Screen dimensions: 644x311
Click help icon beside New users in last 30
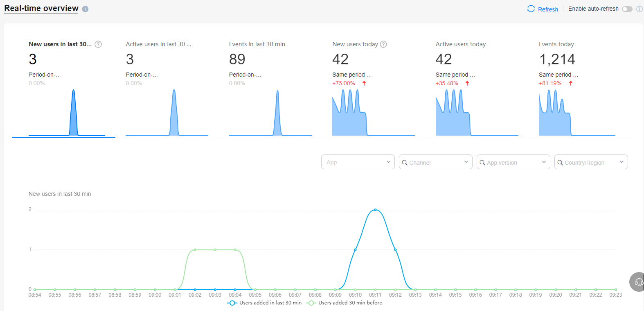point(98,44)
